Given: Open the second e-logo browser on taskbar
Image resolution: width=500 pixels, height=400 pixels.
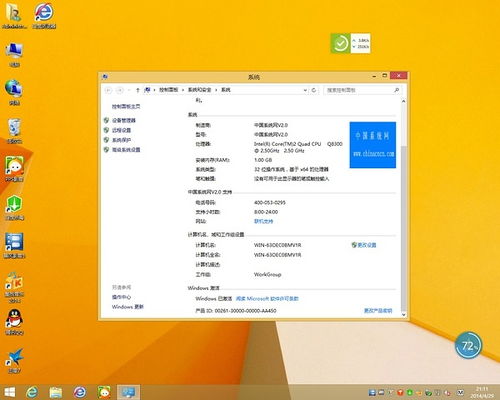Looking at the screenshot, I should [80, 392].
